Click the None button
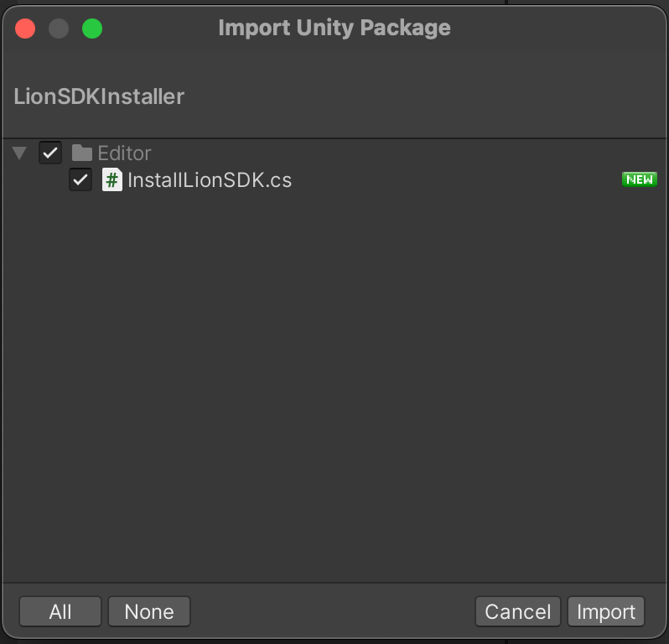This screenshot has width=669, height=644. click(149, 611)
